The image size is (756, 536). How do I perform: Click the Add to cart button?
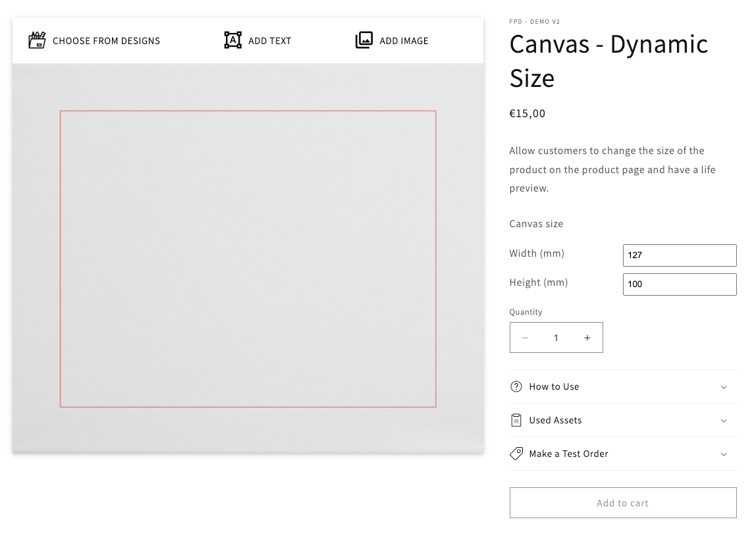pyautogui.click(x=623, y=502)
